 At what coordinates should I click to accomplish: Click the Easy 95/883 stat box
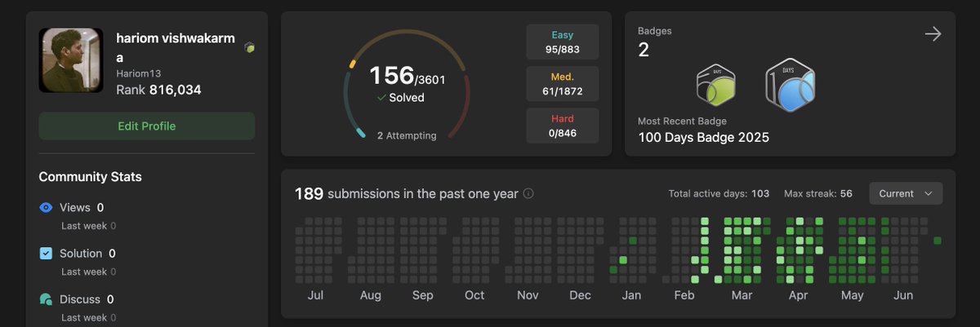[562, 42]
